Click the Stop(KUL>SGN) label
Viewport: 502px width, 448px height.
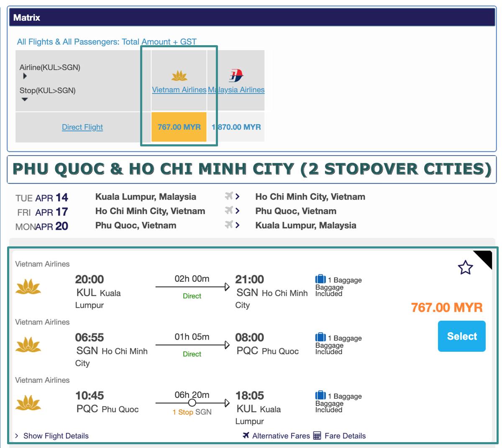coord(47,90)
